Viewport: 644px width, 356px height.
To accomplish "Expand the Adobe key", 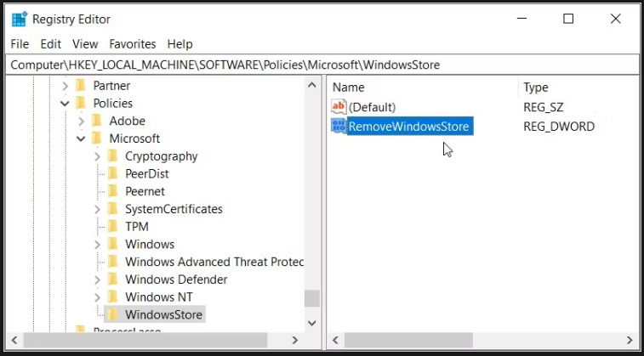I will (x=81, y=121).
